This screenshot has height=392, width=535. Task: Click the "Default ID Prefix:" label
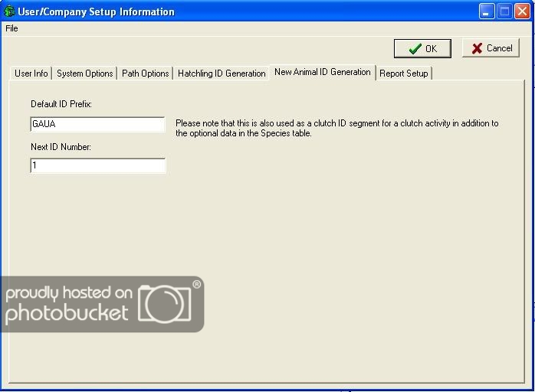61,104
